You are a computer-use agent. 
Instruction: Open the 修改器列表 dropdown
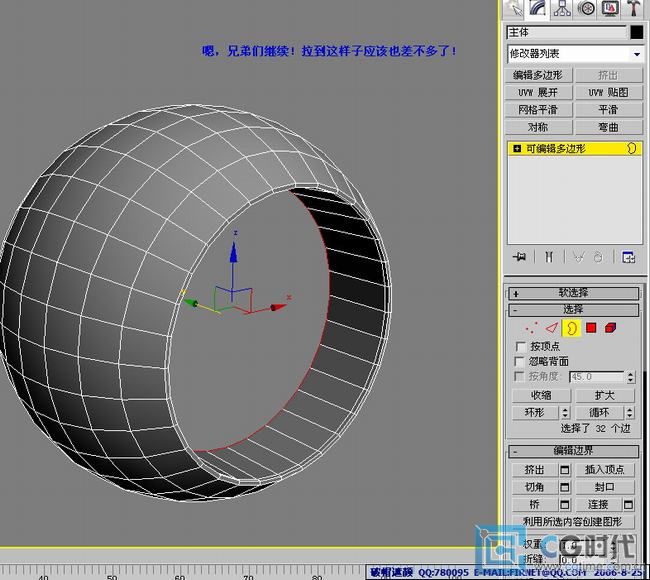[637, 54]
